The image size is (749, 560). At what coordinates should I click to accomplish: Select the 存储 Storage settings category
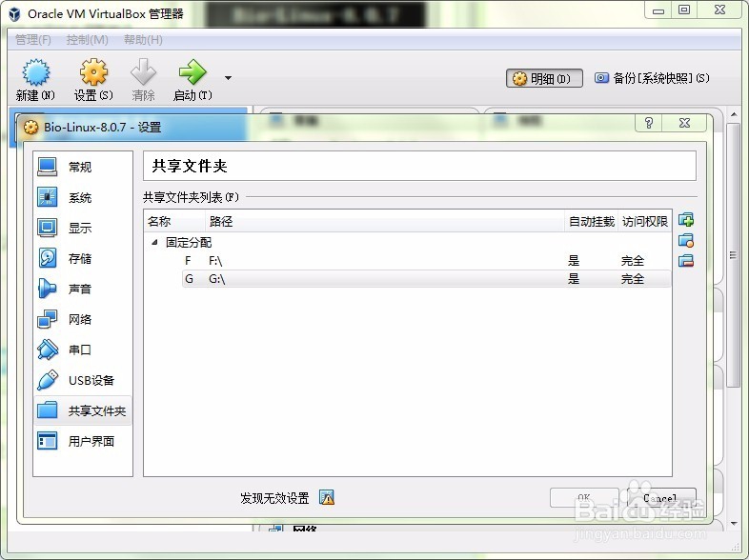83,258
